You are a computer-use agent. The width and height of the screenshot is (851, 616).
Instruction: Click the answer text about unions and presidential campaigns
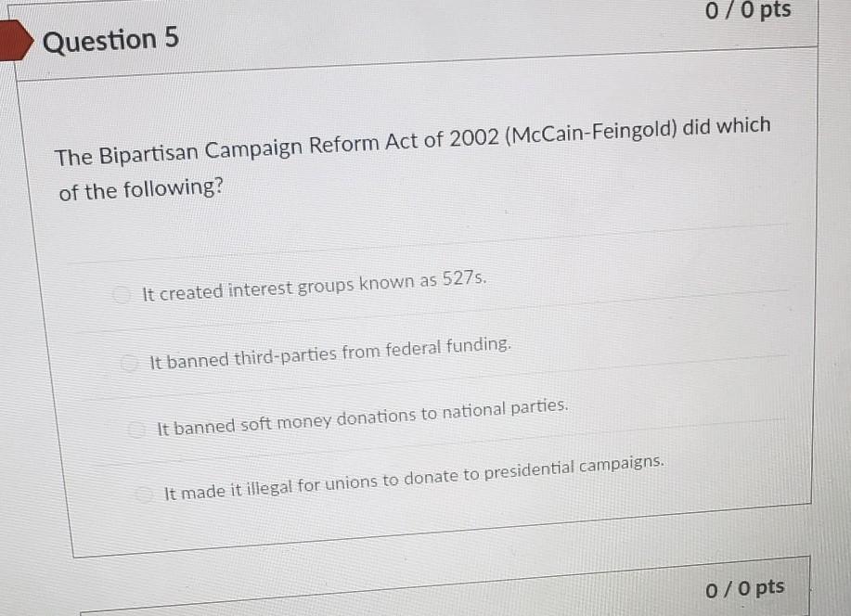point(414,478)
